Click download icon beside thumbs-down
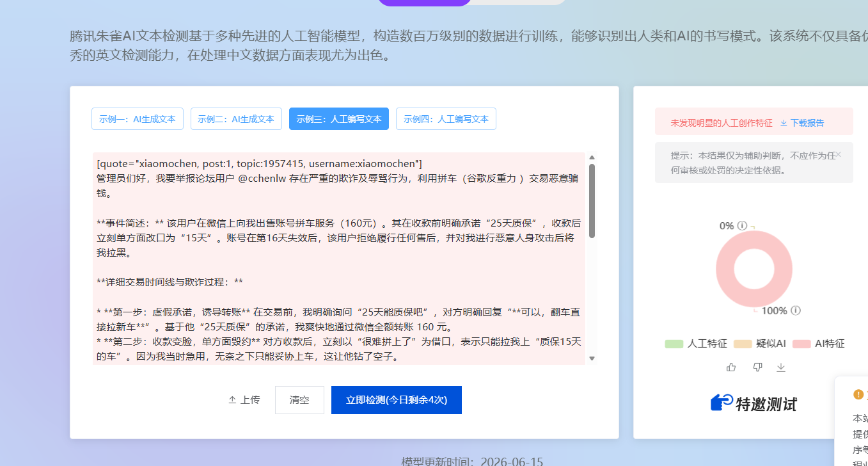The width and height of the screenshot is (868, 466). coord(781,367)
